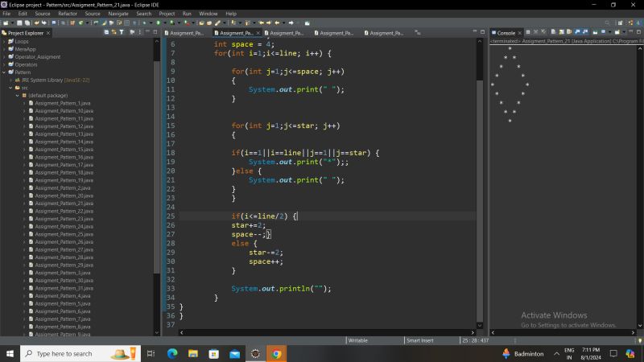Click the Windows Start button
This screenshot has height=362, width=644.
click(x=10, y=353)
